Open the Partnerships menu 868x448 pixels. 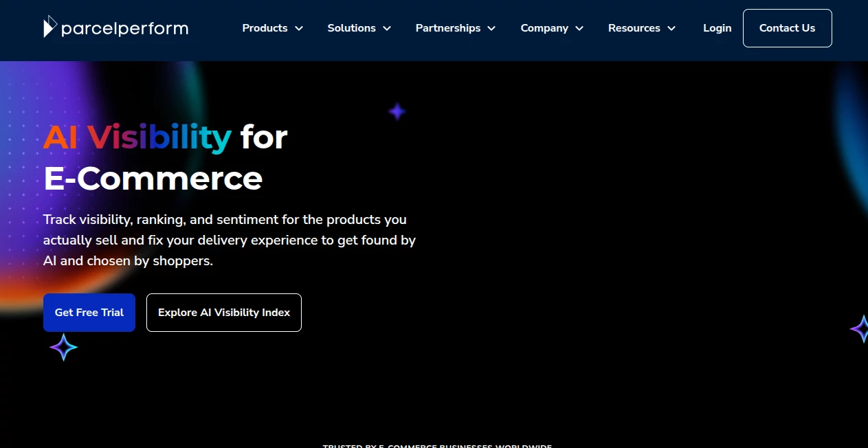[448, 28]
